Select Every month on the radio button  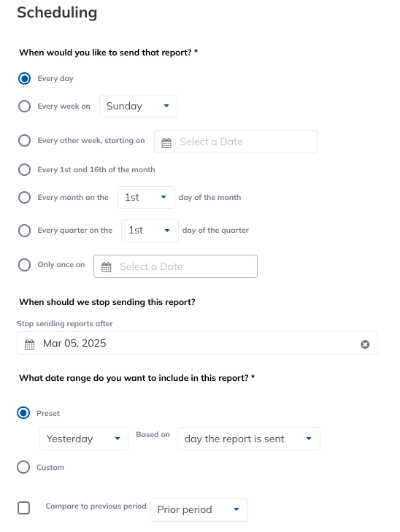tap(24, 198)
